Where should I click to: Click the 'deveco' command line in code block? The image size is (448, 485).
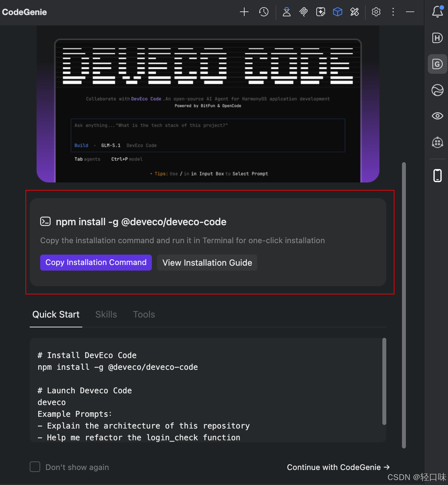click(52, 402)
